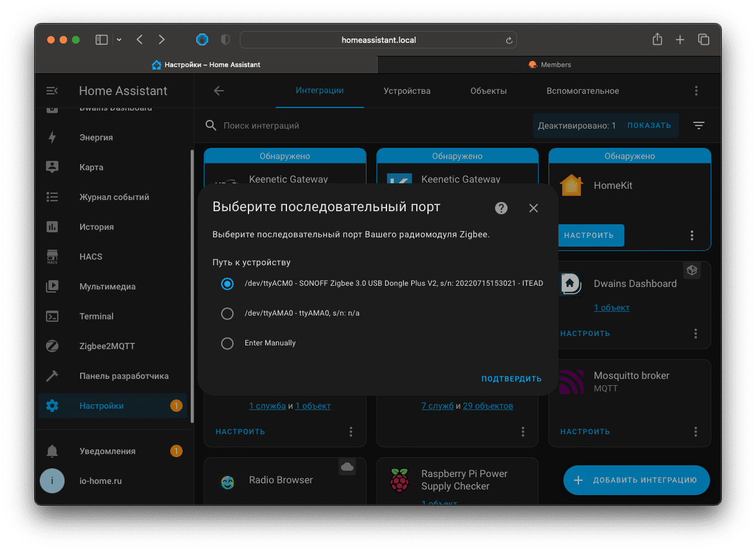Image resolution: width=756 pixels, height=551 pixels.
Task: Select the Enter Manually radio option
Action: pos(227,343)
